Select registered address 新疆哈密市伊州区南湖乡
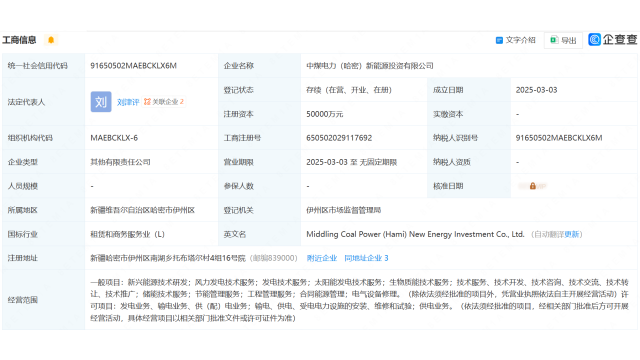640x360 pixels. (168, 258)
